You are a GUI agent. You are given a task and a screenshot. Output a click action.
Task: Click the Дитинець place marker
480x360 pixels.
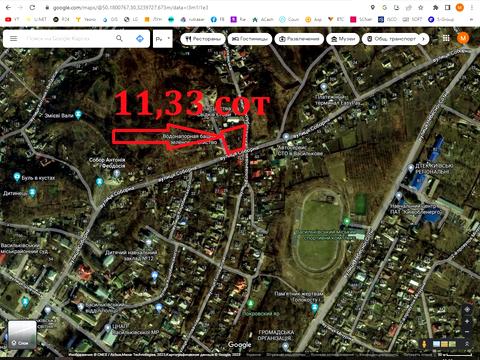[x=32, y=192]
